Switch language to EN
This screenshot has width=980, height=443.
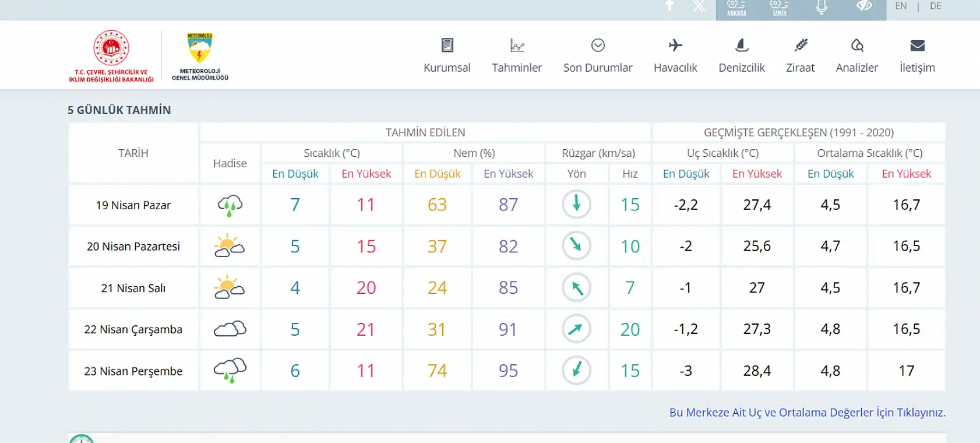coord(901,6)
